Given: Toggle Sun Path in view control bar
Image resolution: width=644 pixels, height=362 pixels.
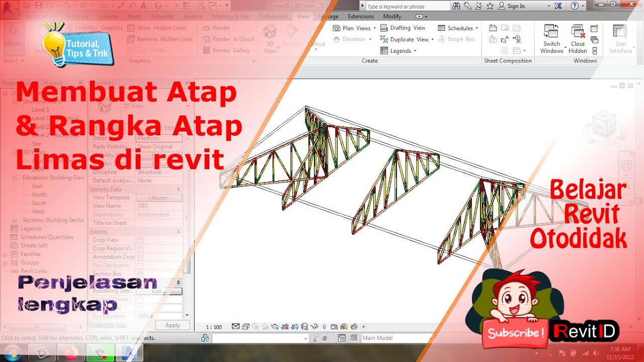Looking at the screenshot, I should coord(255,327).
